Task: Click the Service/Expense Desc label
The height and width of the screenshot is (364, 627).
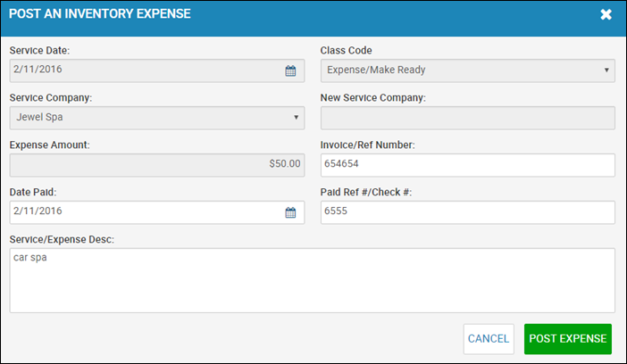Action: (x=62, y=239)
